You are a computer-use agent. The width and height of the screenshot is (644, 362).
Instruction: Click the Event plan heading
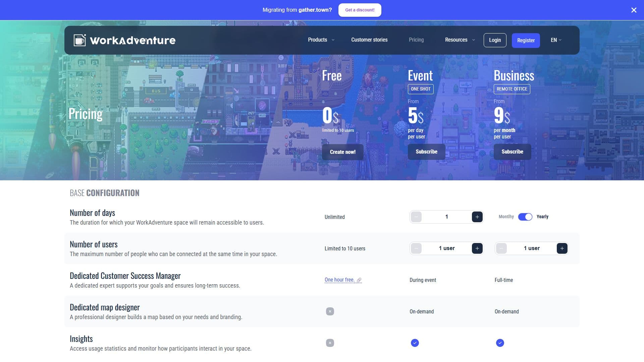click(x=420, y=76)
